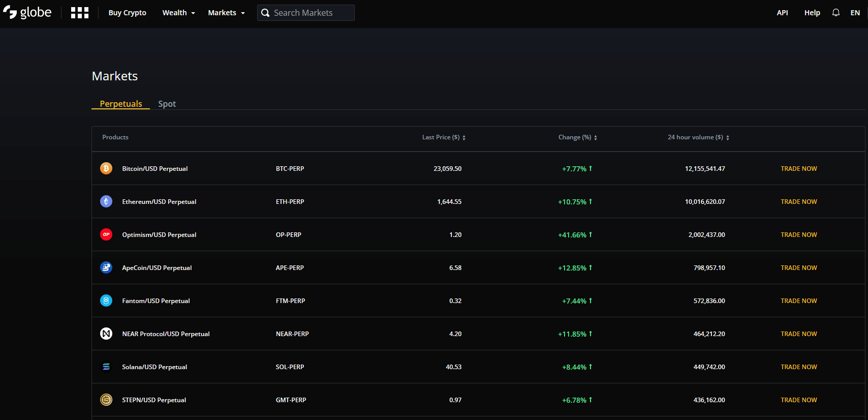Select STEPN/USD Perpetual name
868x420 pixels.
coord(154,400)
